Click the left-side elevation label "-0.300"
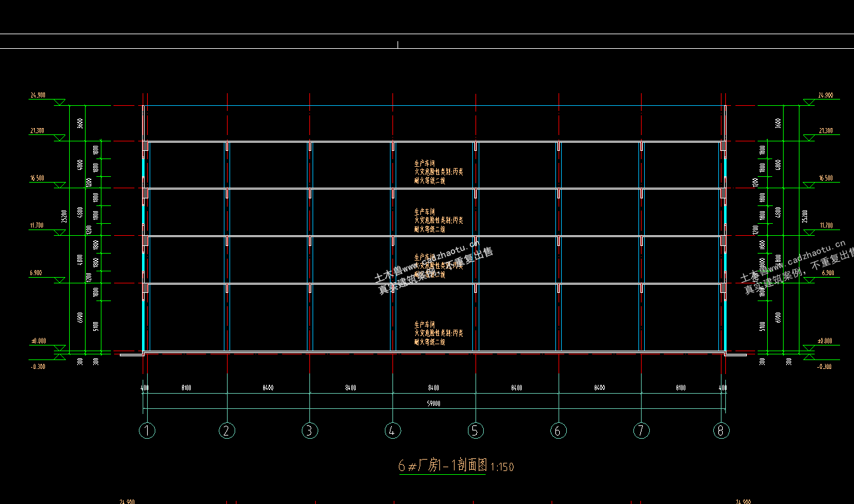This screenshot has height=504, width=854. coord(38,366)
